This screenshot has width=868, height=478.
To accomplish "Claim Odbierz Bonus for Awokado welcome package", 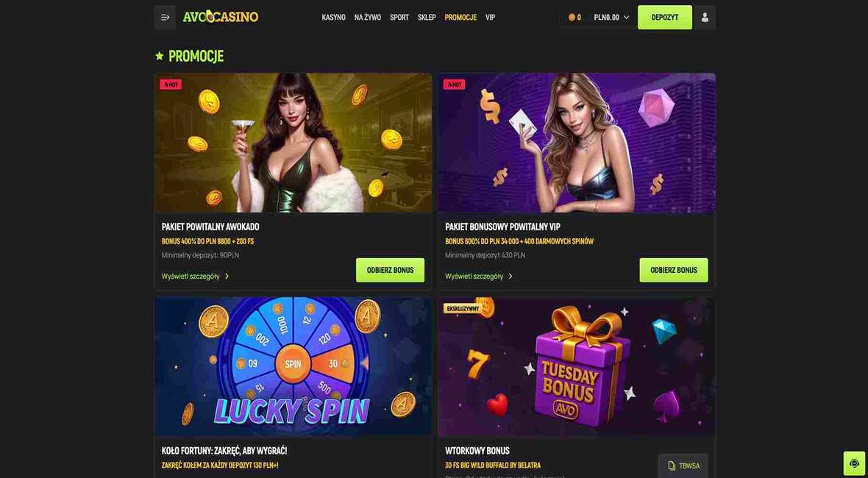I will click(391, 270).
